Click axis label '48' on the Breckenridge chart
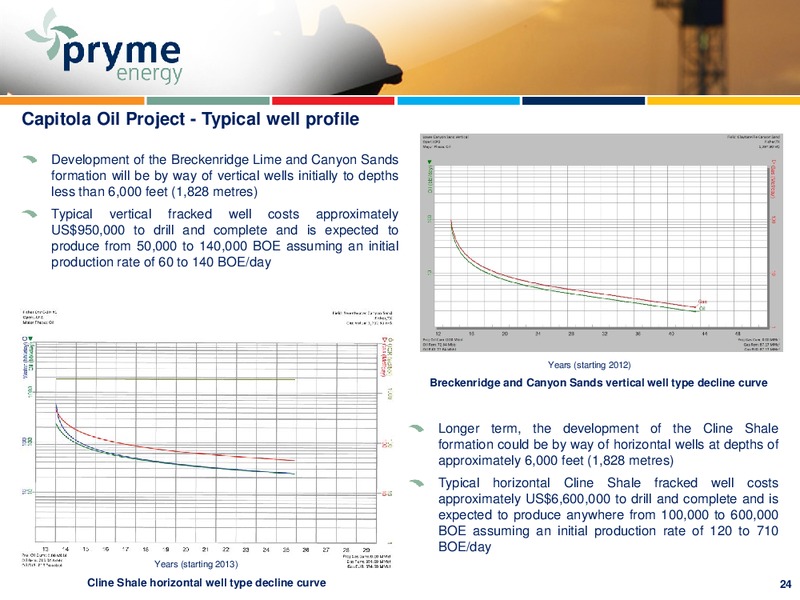Viewport: 800px width, 600px height. tap(739, 333)
